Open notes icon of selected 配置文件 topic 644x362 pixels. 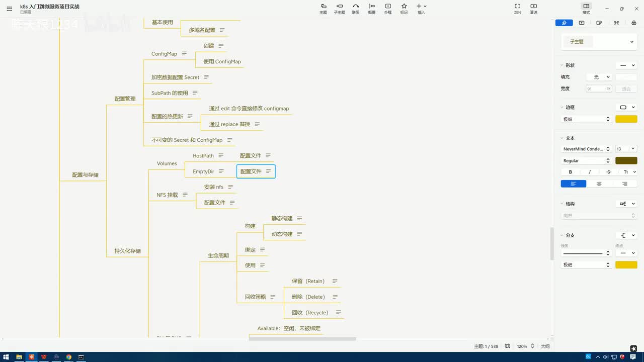click(x=268, y=171)
